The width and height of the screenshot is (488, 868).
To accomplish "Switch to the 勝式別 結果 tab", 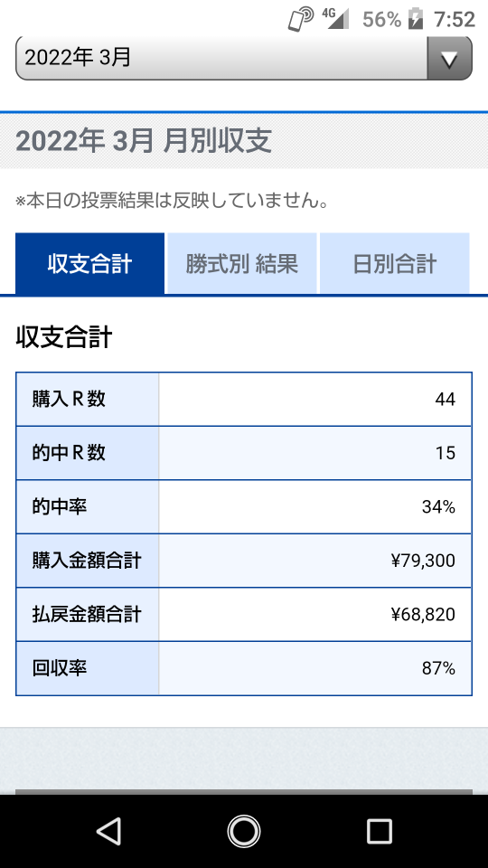I will coord(242,263).
